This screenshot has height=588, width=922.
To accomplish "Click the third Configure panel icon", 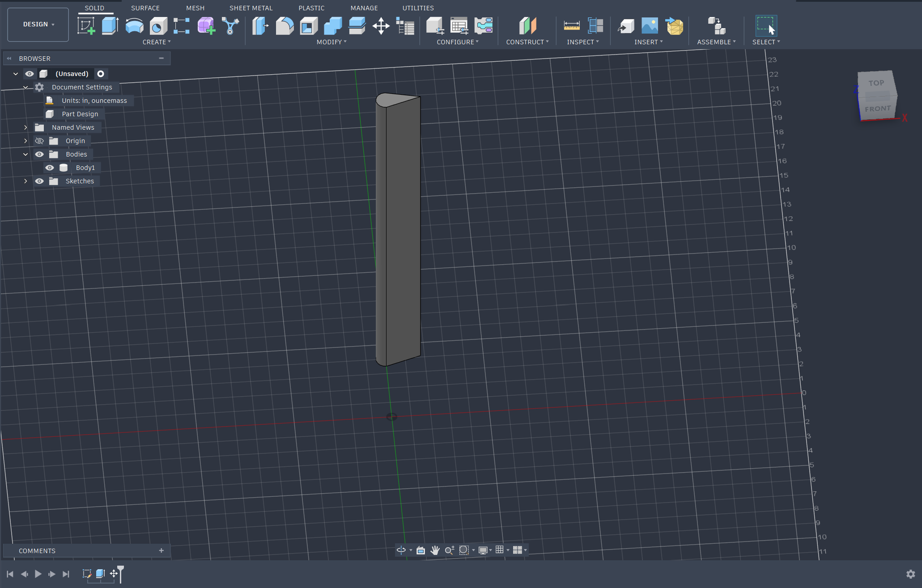I will [x=484, y=26].
